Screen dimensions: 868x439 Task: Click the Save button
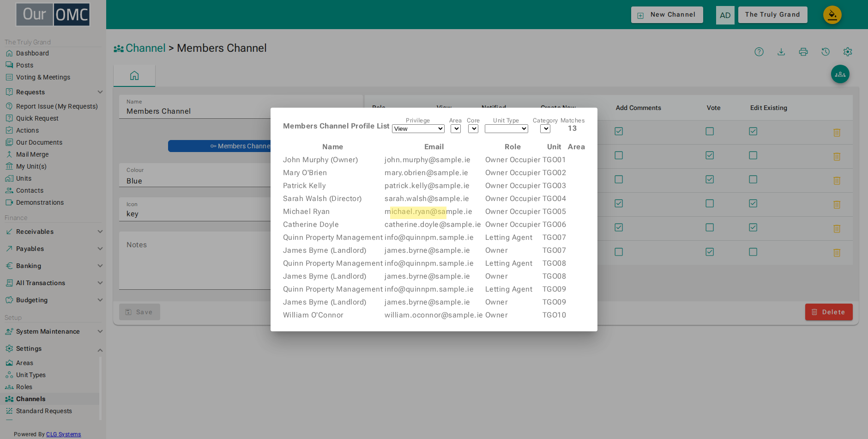(x=139, y=312)
